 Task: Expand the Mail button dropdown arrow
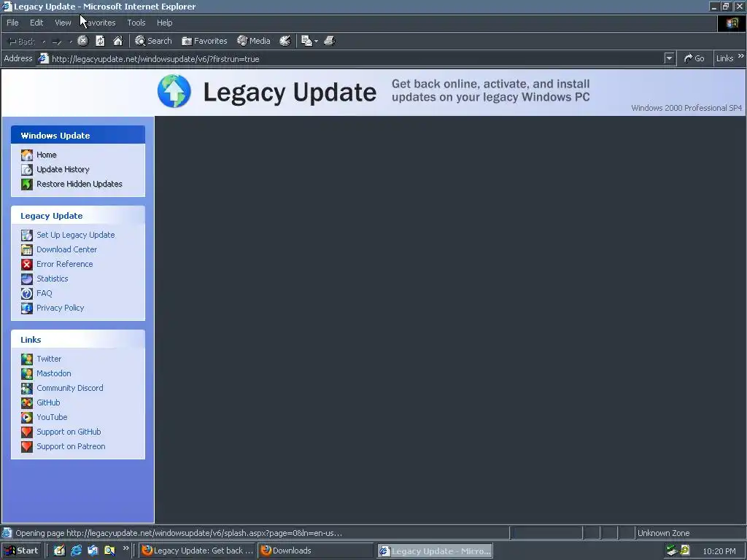[x=316, y=42]
